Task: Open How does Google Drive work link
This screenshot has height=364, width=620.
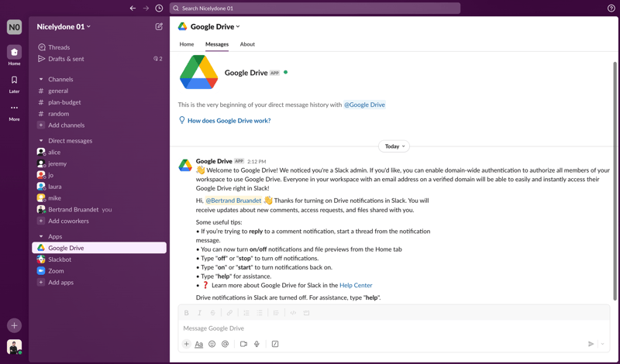Action: click(229, 121)
